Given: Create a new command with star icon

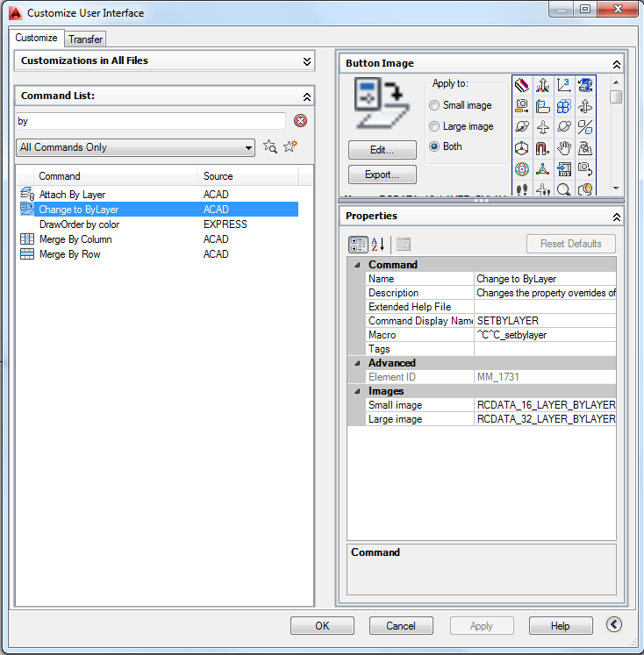Looking at the screenshot, I should tap(290, 146).
